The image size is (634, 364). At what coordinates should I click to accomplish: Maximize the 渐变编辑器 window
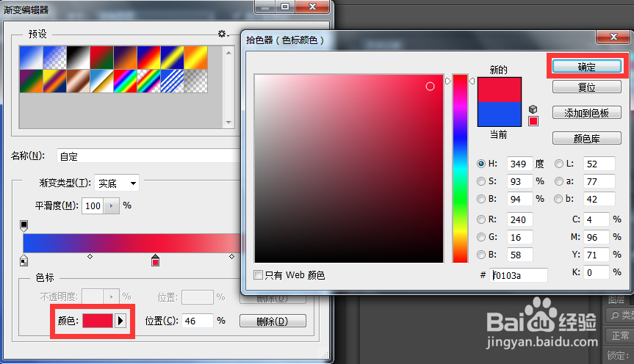(285, 7)
